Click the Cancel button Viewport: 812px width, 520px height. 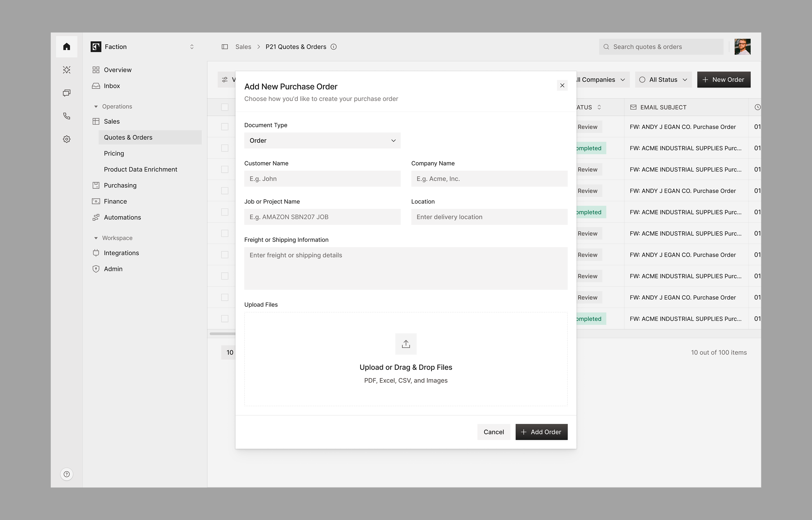click(x=494, y=432)
